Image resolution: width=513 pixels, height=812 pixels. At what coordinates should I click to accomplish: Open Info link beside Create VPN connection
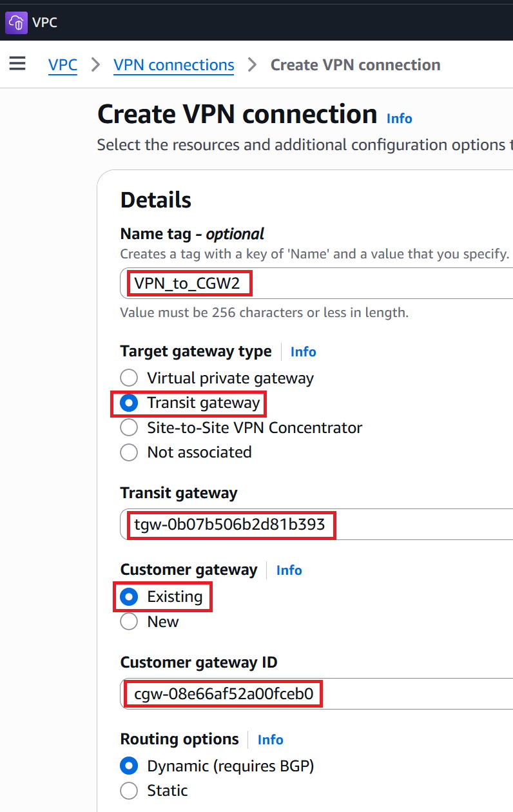click(x=399, y=119)
